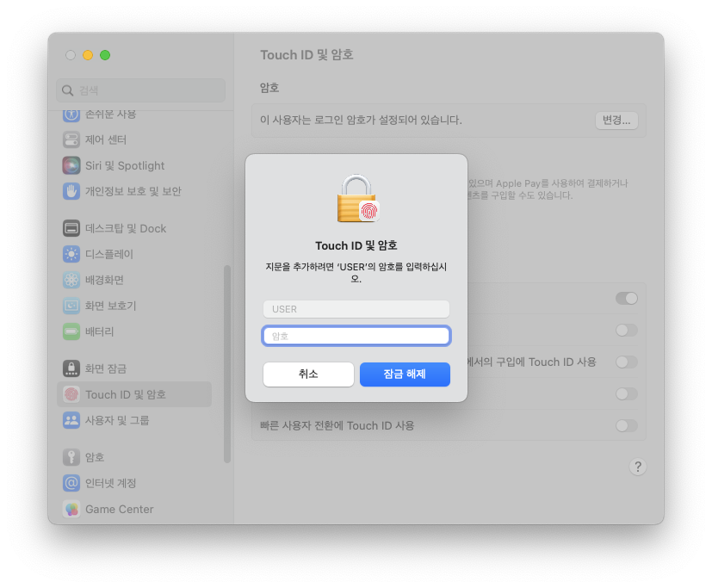The image size is (712, 588).
Task: Click the Accessibility icon in sidebar
Action: (71, 115)
